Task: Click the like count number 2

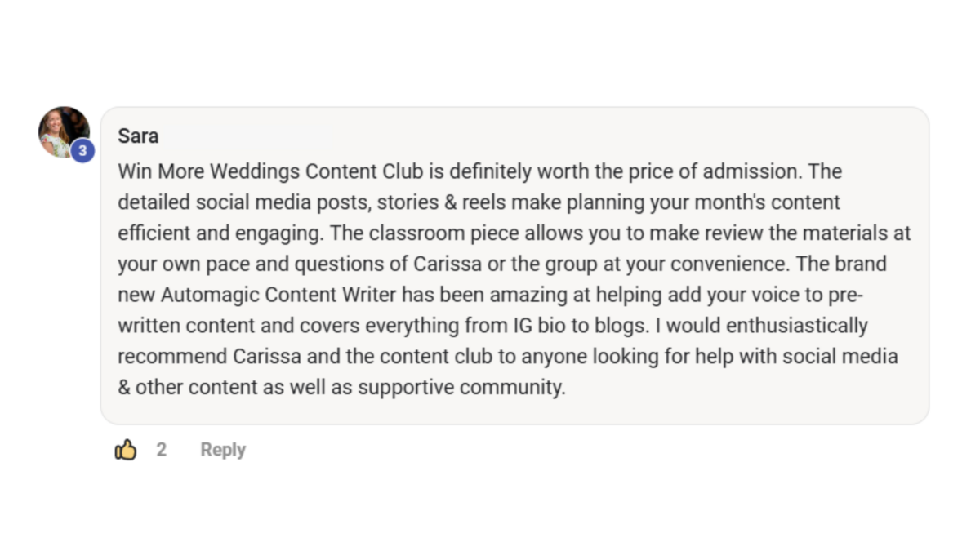Action: pyautogui.click(x=162, y=450)
